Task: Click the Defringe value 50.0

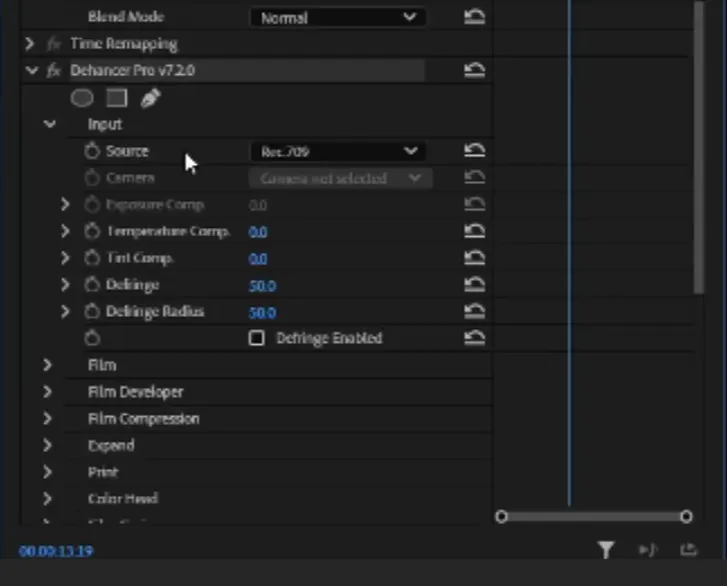Action: 262,286
